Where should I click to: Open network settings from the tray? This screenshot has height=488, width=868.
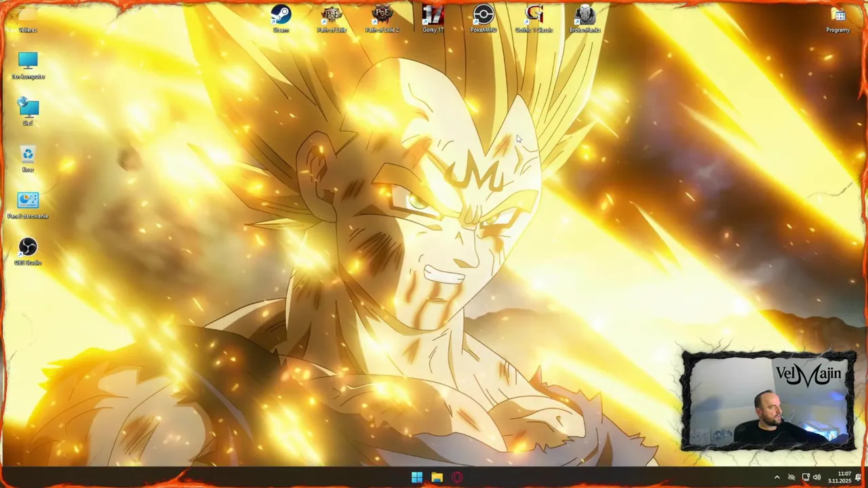pos(805,477)
